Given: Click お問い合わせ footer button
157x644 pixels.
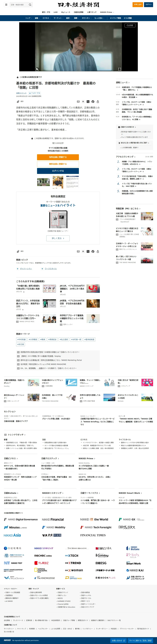Looking at the screenshot, I should [x=118, y=640].
